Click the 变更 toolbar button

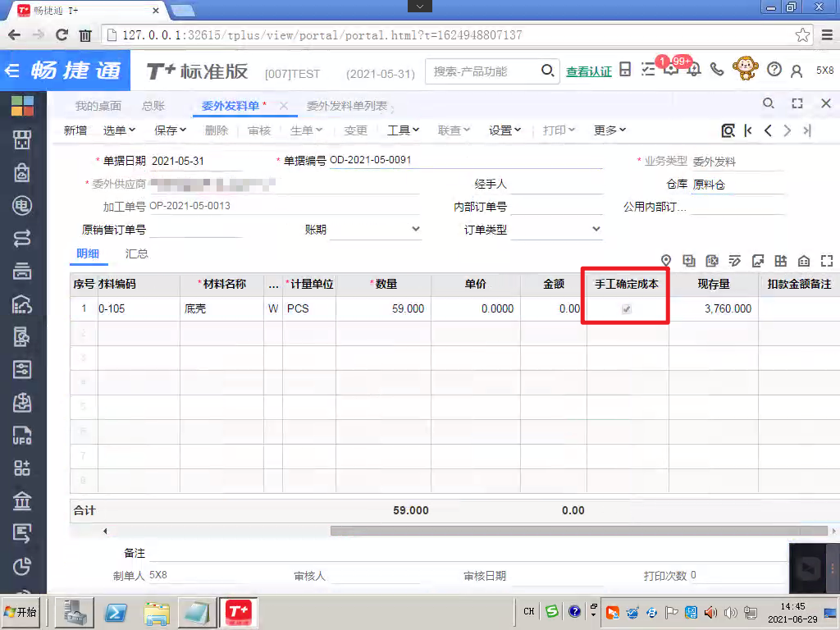click(x=356, y=130)
